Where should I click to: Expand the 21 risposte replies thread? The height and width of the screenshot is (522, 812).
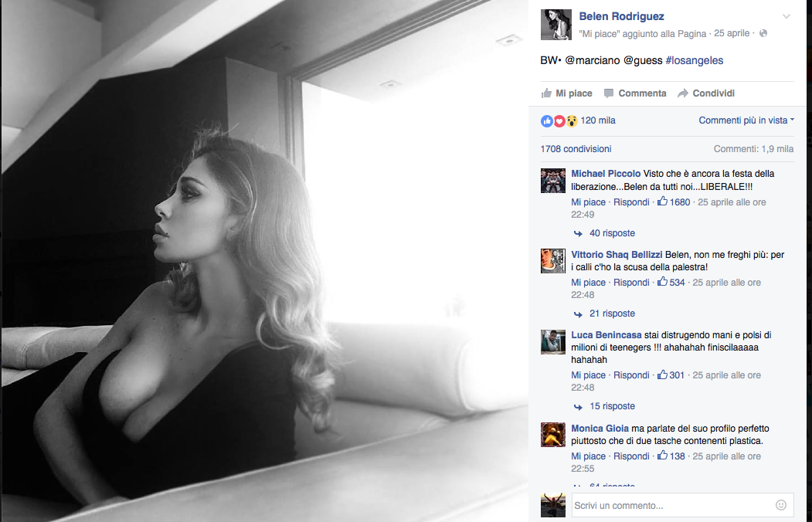point(611,314)
